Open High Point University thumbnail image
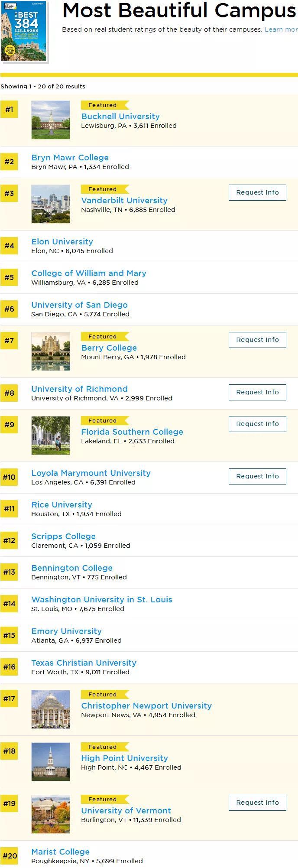 pyautogui.click(x=51, y=762)
